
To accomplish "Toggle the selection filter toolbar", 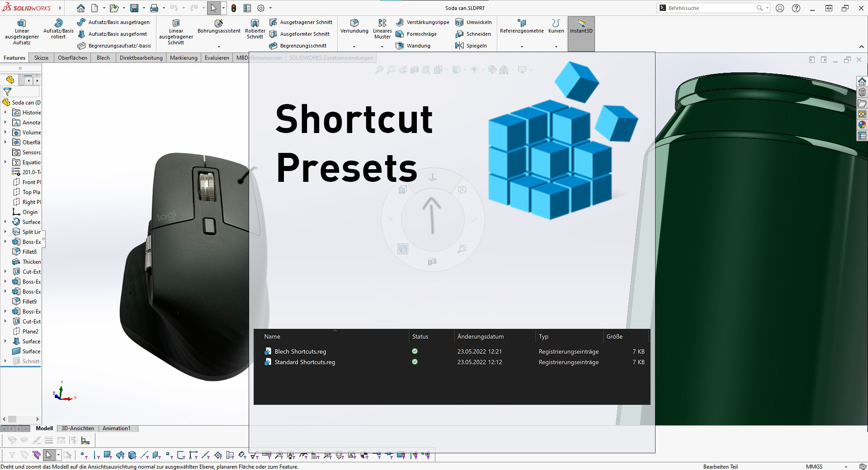I will (36, 455).
